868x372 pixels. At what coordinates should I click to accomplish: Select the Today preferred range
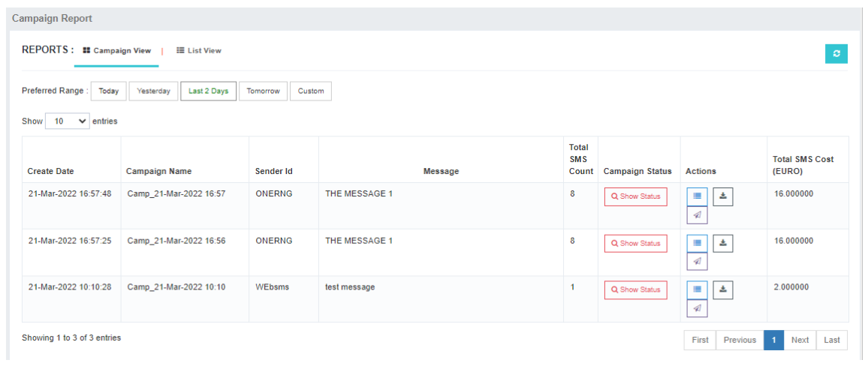tap(109, 91)
